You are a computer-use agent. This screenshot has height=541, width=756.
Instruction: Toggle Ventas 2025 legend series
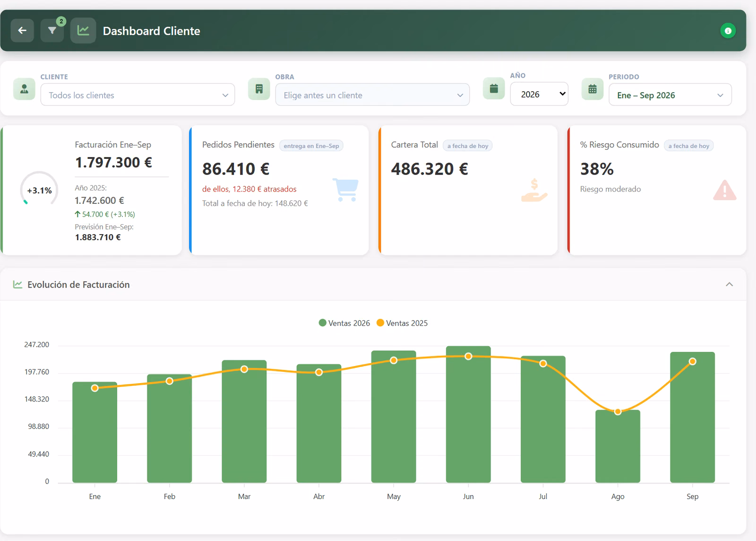(x=402, y=323)
